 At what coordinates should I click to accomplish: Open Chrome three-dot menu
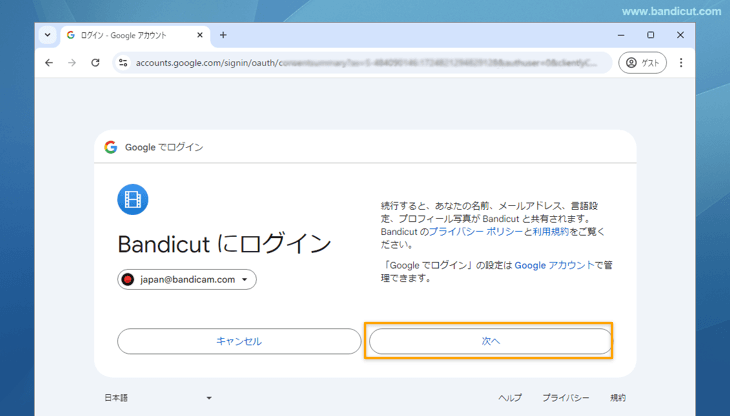tap(681, 63)
